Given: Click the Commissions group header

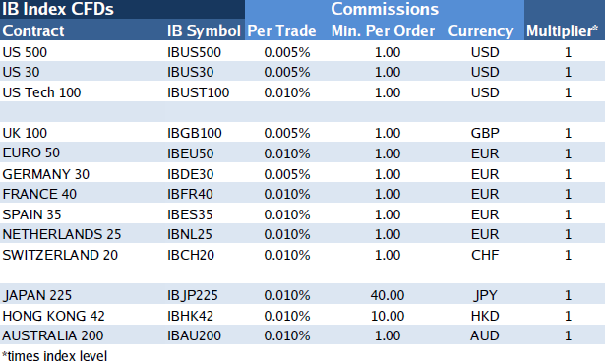Looking at the screenshot, I should tap(385, 9).
